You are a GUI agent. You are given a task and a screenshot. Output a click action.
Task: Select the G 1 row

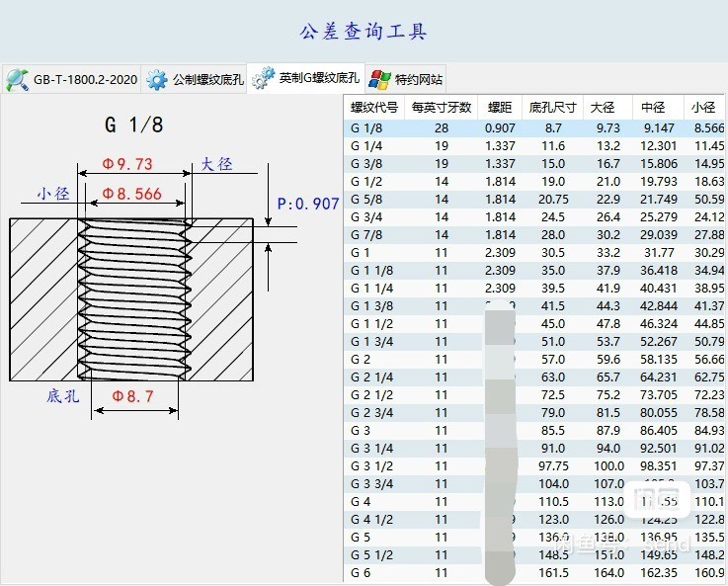click(x=534, y=253)
